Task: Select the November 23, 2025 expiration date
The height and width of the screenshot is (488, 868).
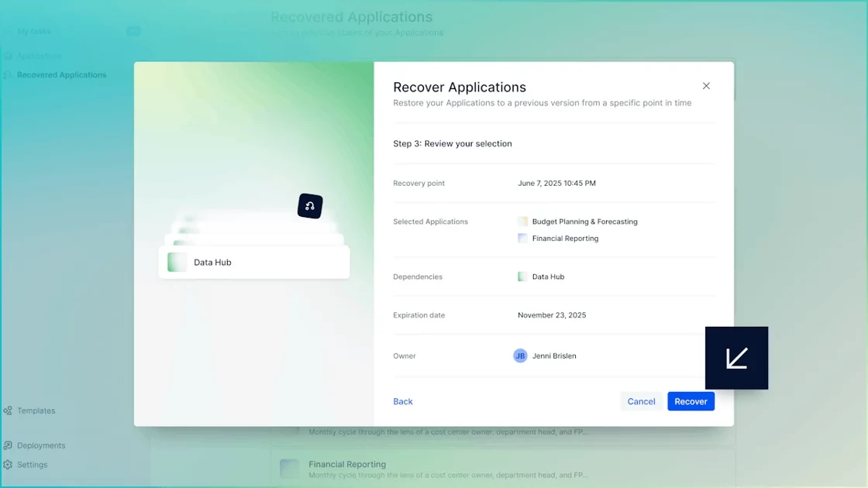Action: [x=551, y=314]
